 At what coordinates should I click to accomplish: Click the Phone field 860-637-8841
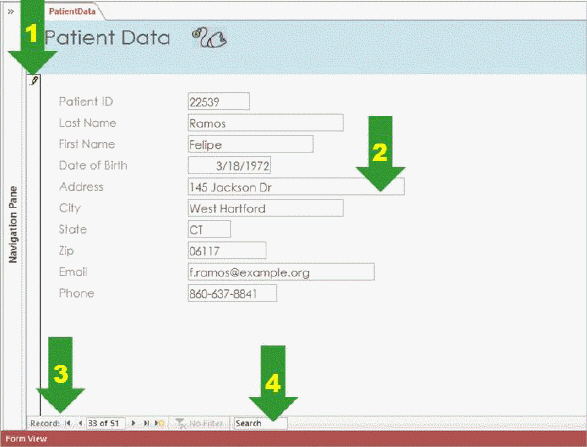pos(232,293)
